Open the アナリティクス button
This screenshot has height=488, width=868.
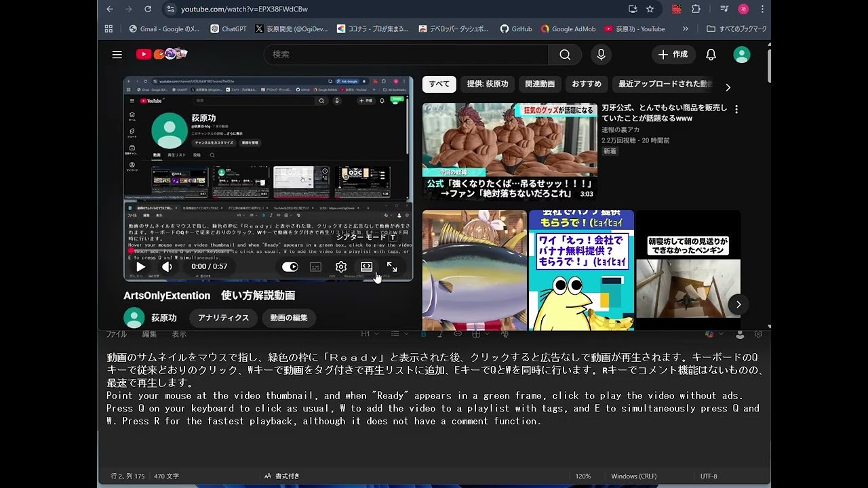point(222,318)
